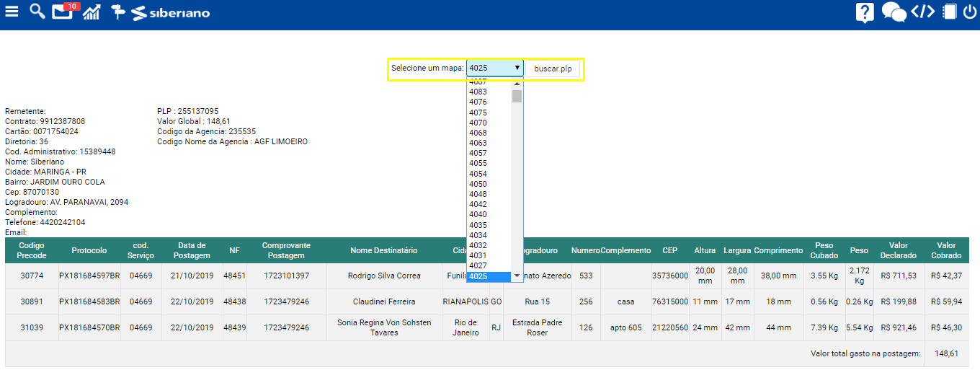The width and height of the screenshot is (980, 370).
Task: Click recipient Claudinei Ferreira
Action: click(x=384, y=301)
